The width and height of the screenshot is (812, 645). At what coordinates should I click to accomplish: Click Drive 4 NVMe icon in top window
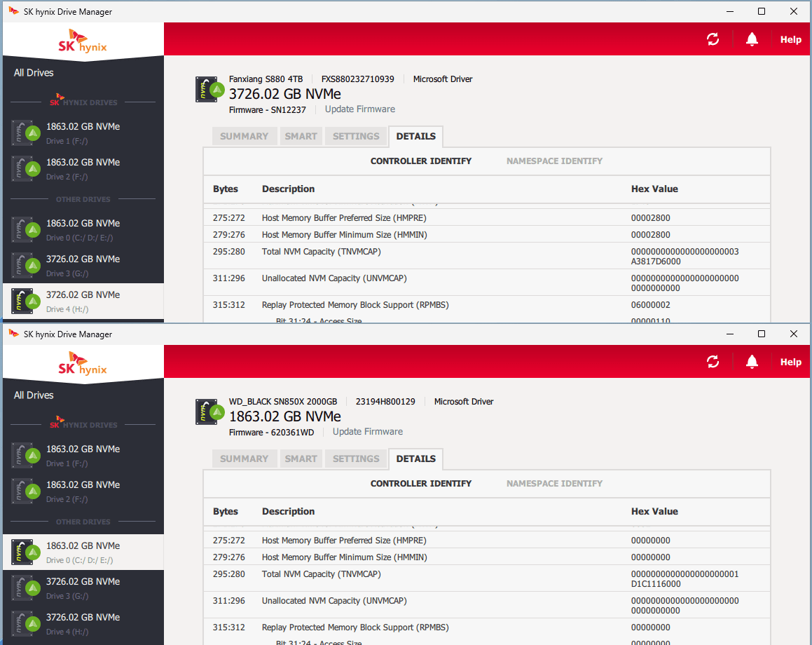(26, 301)
